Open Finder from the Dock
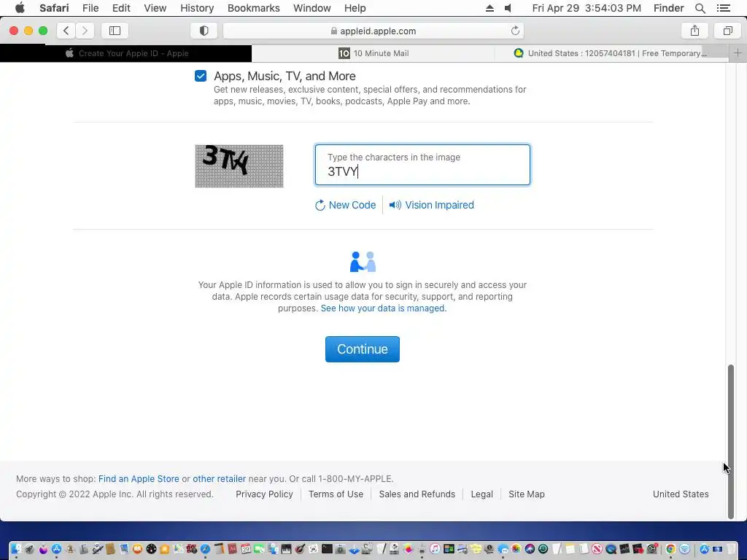The height and width of the screenshot is (560, 747). coord(16,548)
